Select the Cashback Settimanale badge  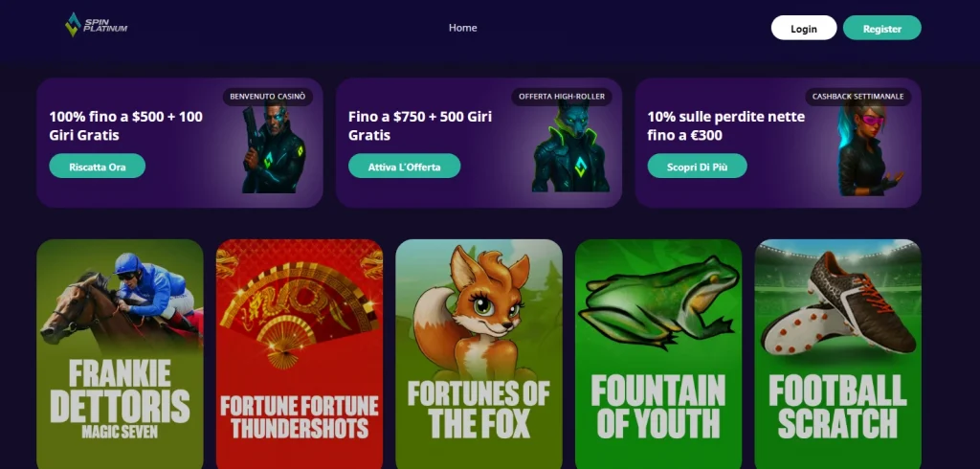[858, 97]
